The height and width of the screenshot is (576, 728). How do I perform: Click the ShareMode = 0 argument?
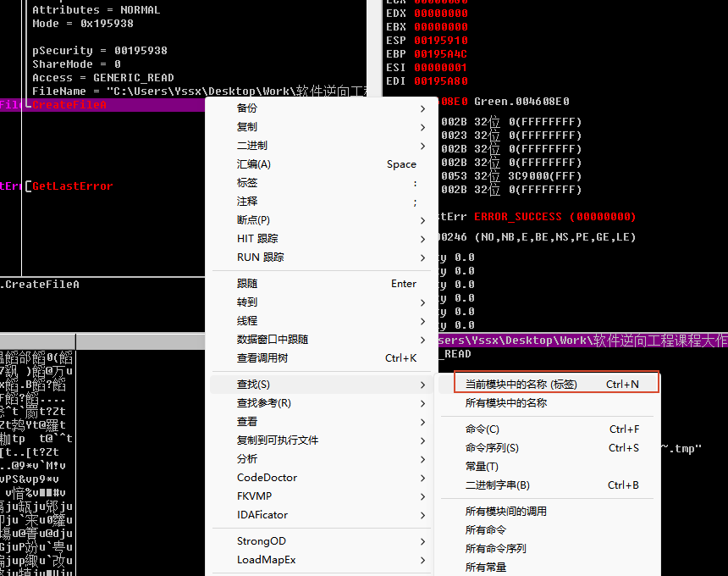point(76,64)
